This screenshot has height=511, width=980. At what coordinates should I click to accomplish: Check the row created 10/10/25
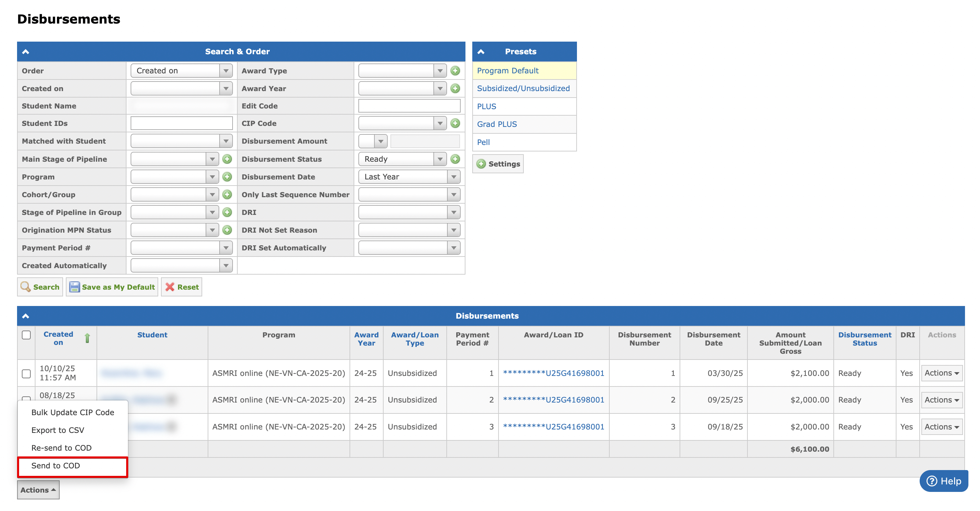(x=26, y=374)
